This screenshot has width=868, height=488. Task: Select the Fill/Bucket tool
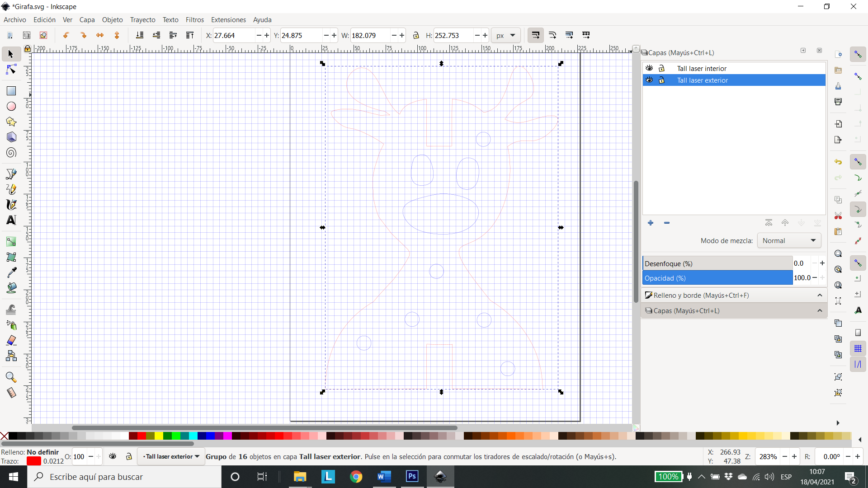coord(11,290)
